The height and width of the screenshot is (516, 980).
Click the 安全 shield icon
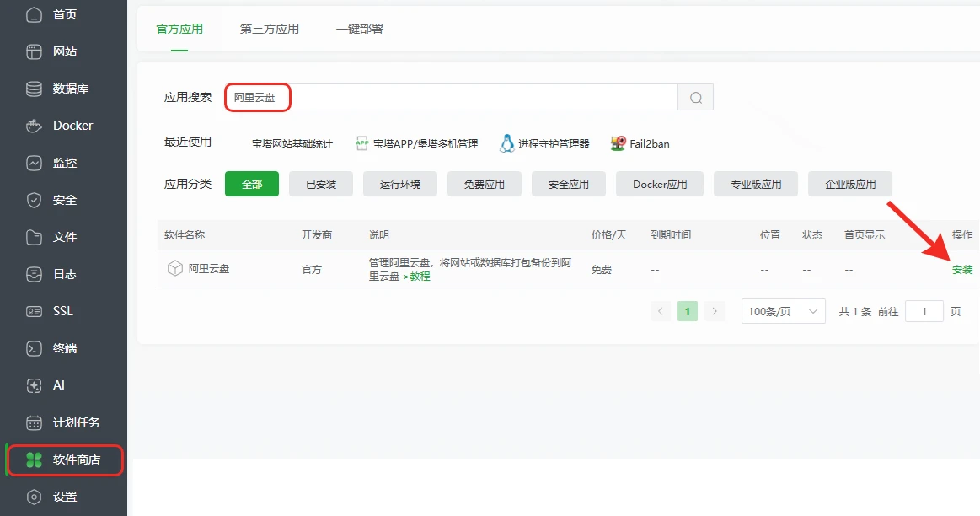pos(34,200)
